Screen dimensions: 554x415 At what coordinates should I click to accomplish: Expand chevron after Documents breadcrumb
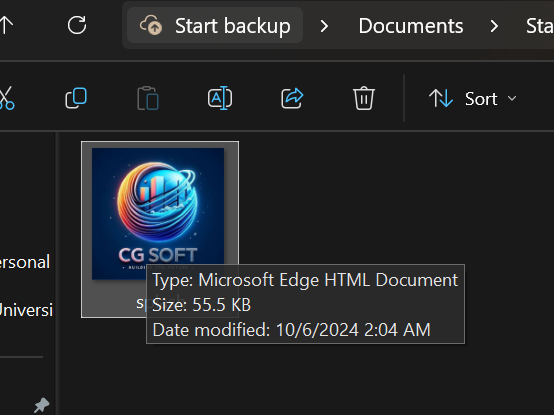click(494, 26)
